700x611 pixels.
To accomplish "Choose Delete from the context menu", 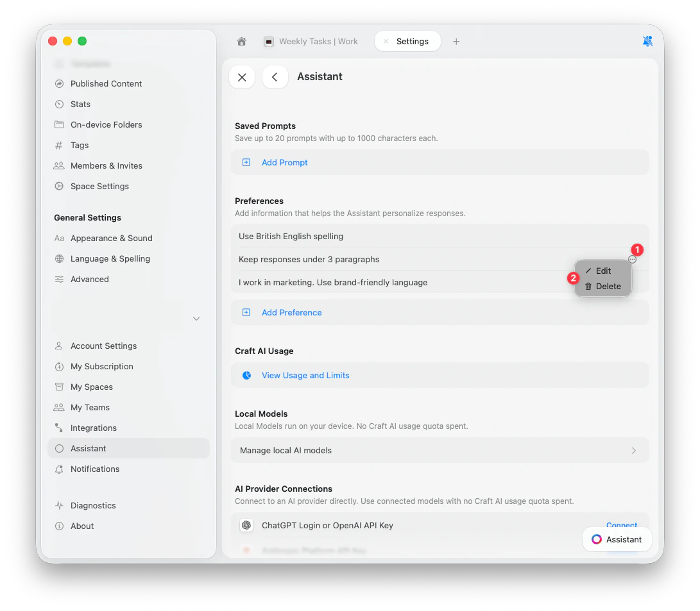I will pos(602,287).
